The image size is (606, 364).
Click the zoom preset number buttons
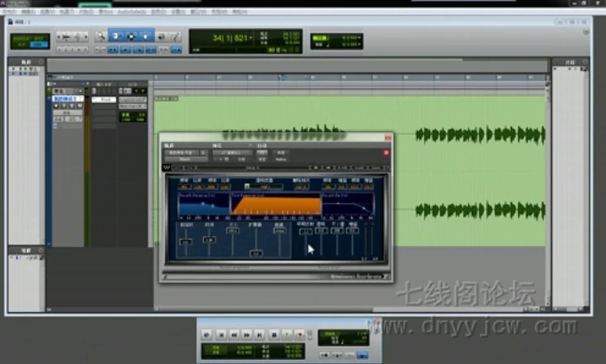click(72, 49)
